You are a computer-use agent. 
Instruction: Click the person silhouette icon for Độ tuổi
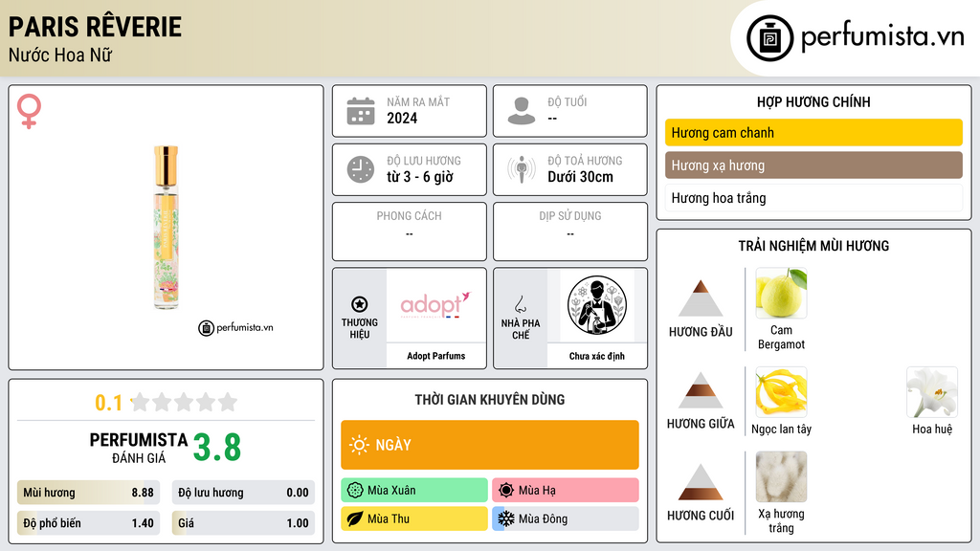pos(522,111)
